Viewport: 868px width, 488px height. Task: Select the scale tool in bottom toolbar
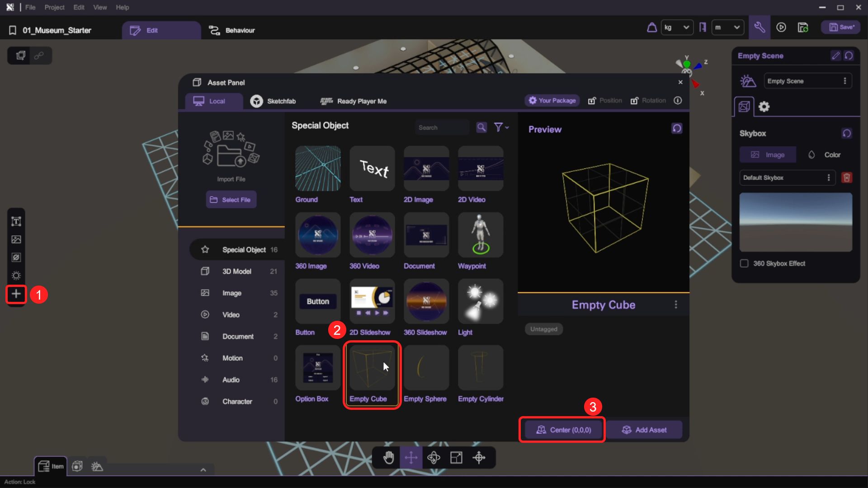456,458
